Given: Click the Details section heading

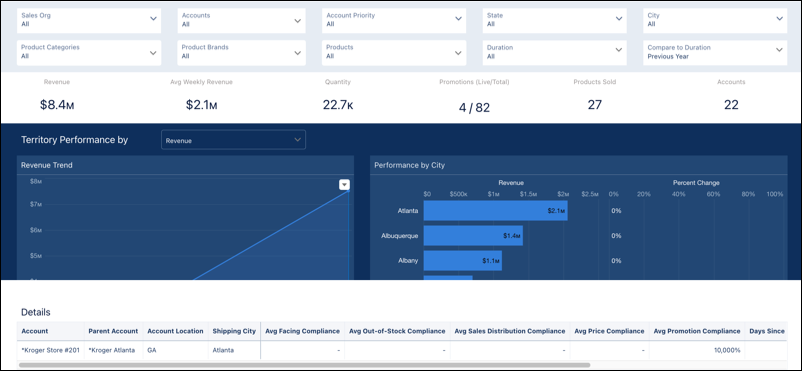Looking at the screenshot, I should click(36, 312).
